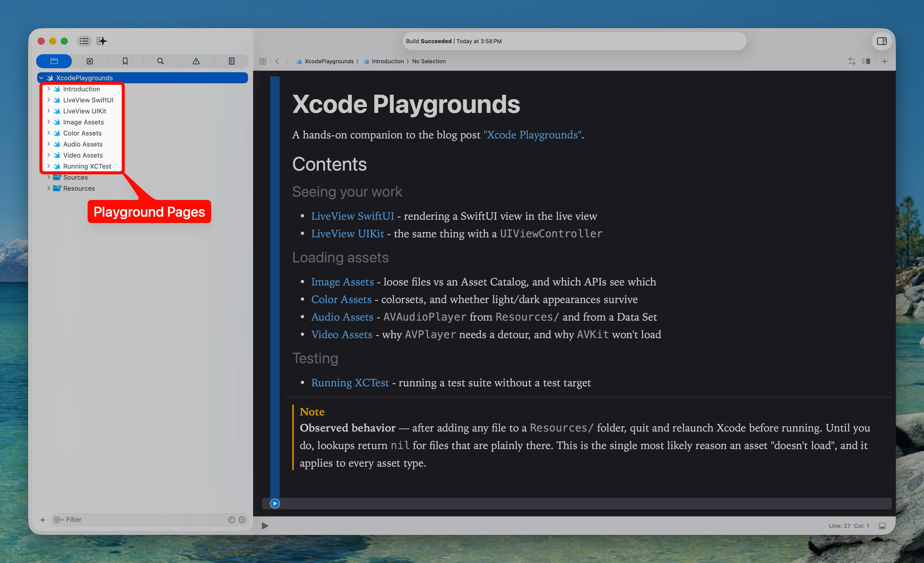Open the filter options menu icon

tap(58, 520)
